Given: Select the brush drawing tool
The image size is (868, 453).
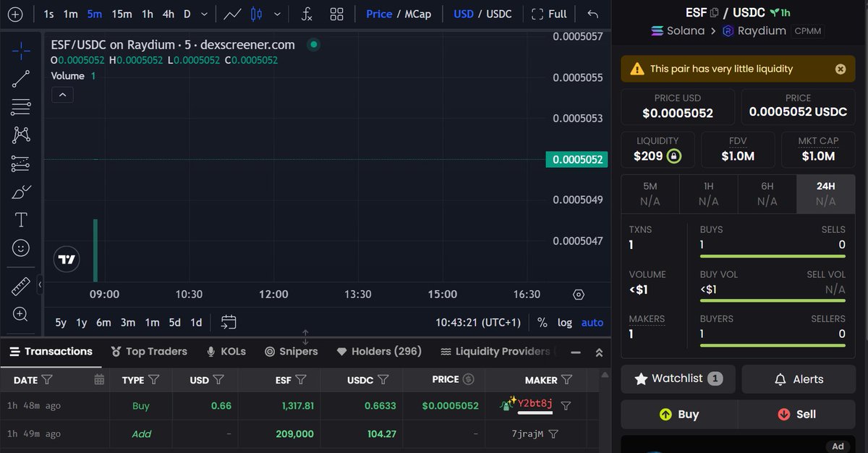Looking at the screenshot, I should [x=21, y=192].
